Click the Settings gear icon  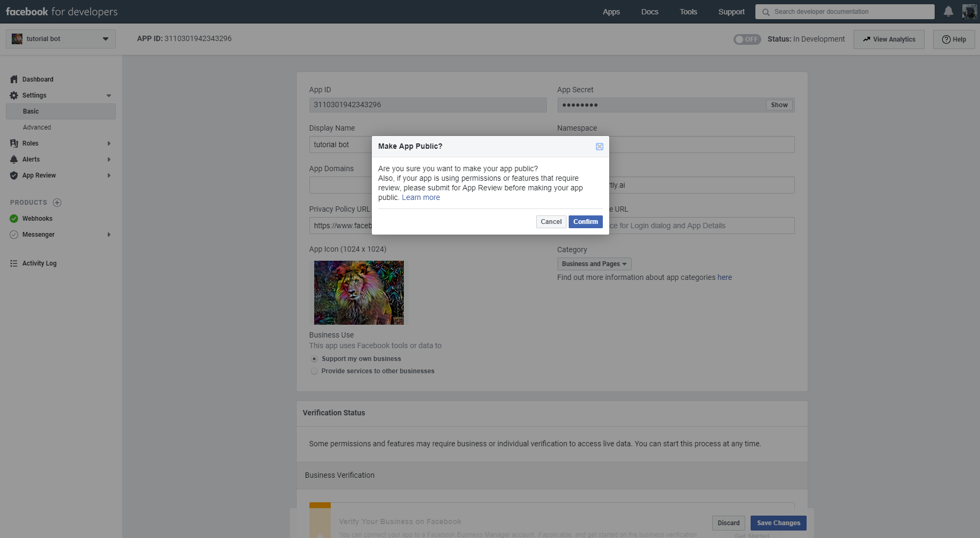click(x=14, y=95)
